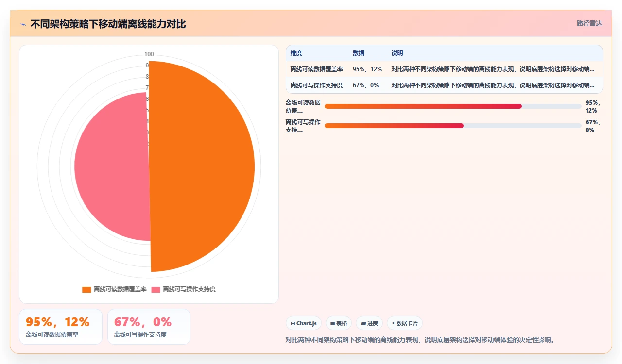
Task: Click the 67%，0% table data cell
Action: [367, 85]
